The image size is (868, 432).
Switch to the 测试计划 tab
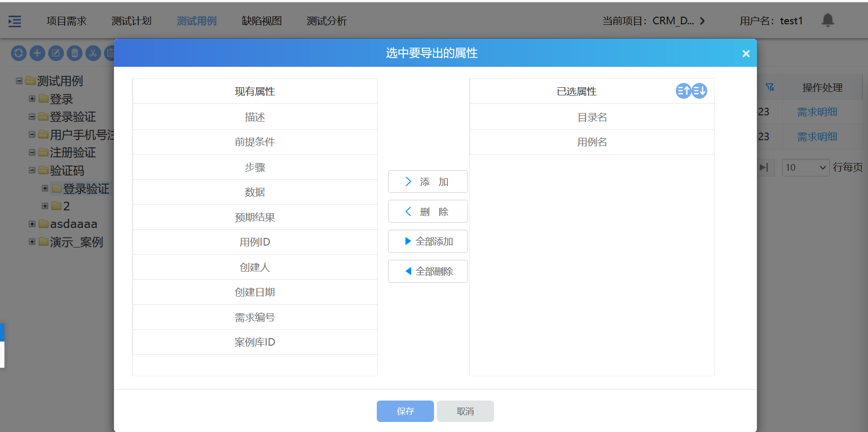coord(131,21)
